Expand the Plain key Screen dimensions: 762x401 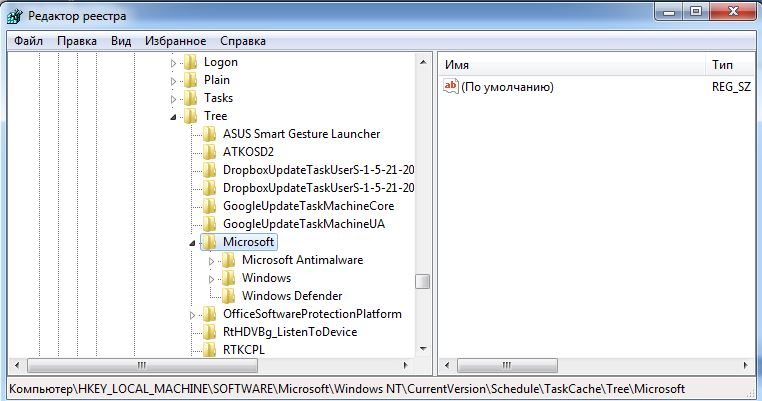173,81
